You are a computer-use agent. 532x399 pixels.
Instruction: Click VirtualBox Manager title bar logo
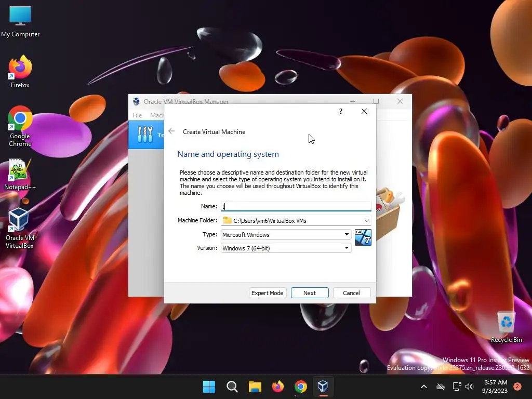(137, 101)
